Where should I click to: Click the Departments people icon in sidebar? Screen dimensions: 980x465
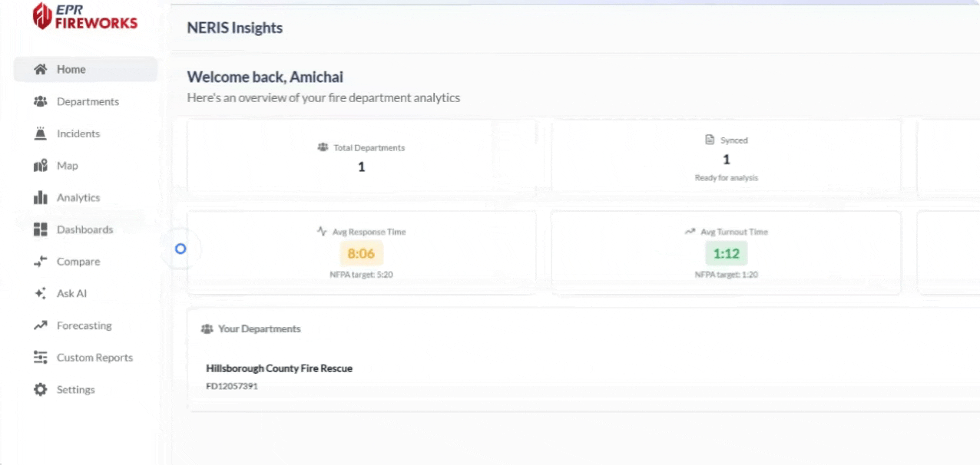coord(41,101)
